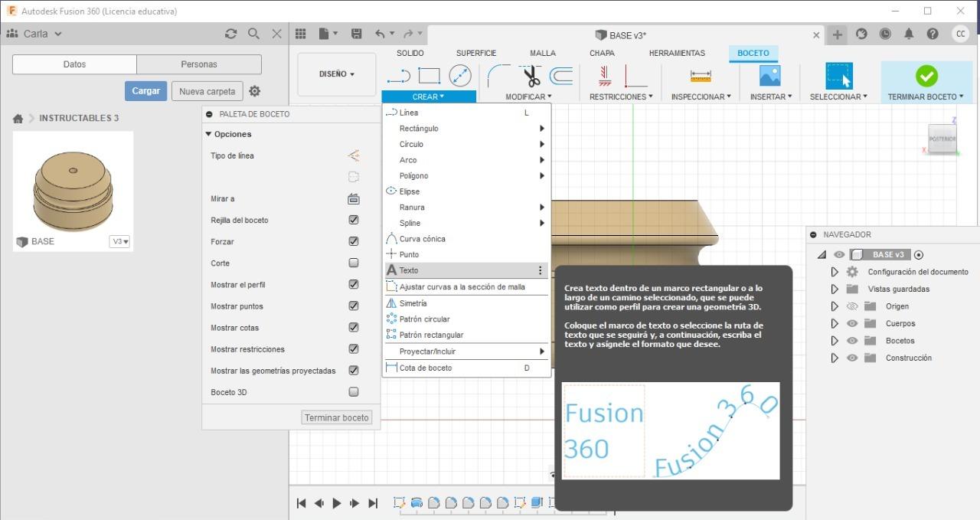Click the Mirar a icon
Viewport: 980px width, 520px height.
pos(354,198)
